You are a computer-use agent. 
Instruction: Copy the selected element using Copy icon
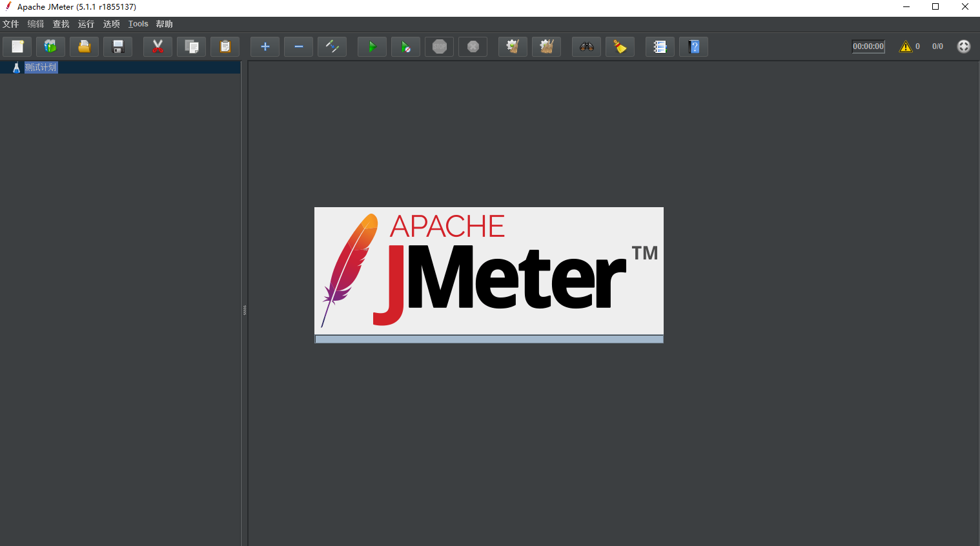coord(191,46)
